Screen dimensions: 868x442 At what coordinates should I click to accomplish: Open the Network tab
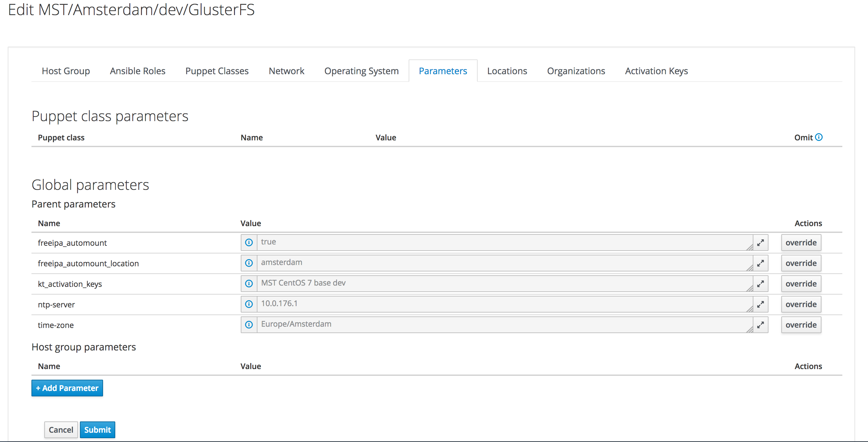point(286,71)
